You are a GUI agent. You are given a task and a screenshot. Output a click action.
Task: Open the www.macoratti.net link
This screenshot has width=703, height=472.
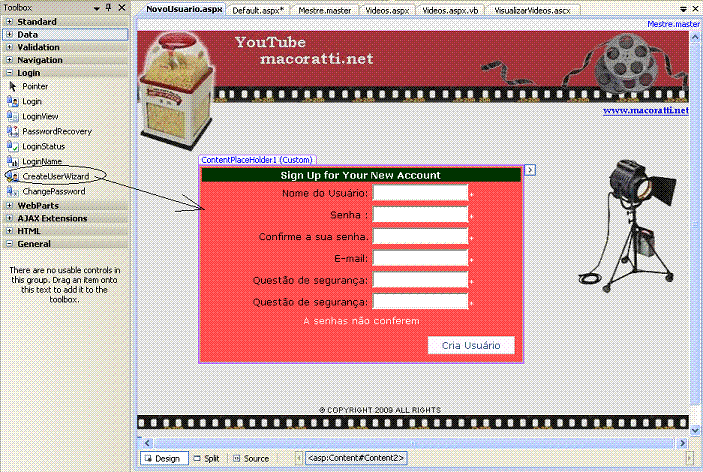tap(646, 110)
